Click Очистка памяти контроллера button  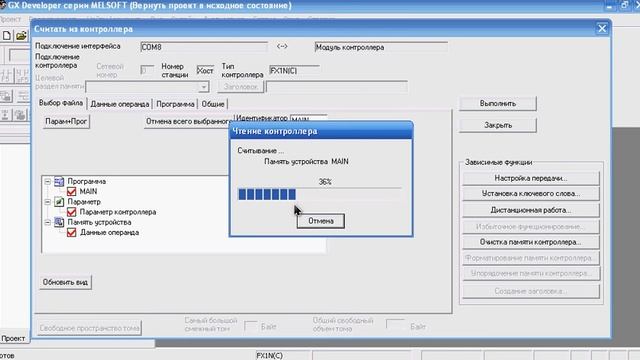[x=531, y=242]
